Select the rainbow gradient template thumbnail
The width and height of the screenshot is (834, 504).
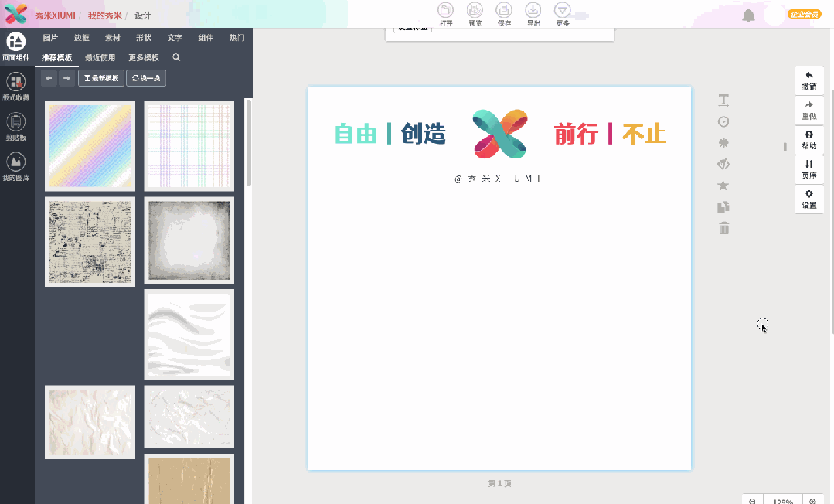[90, 146]
